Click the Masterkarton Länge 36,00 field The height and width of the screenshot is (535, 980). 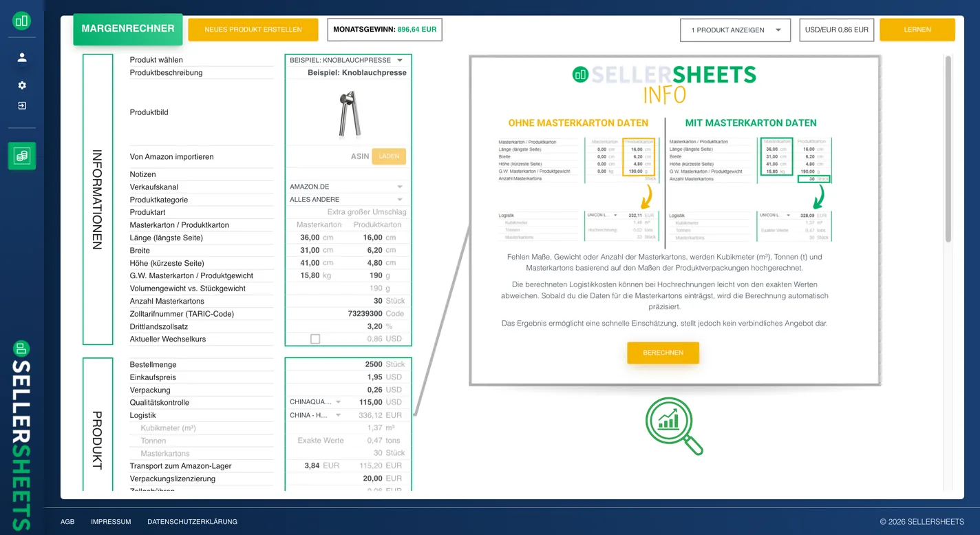310,238
